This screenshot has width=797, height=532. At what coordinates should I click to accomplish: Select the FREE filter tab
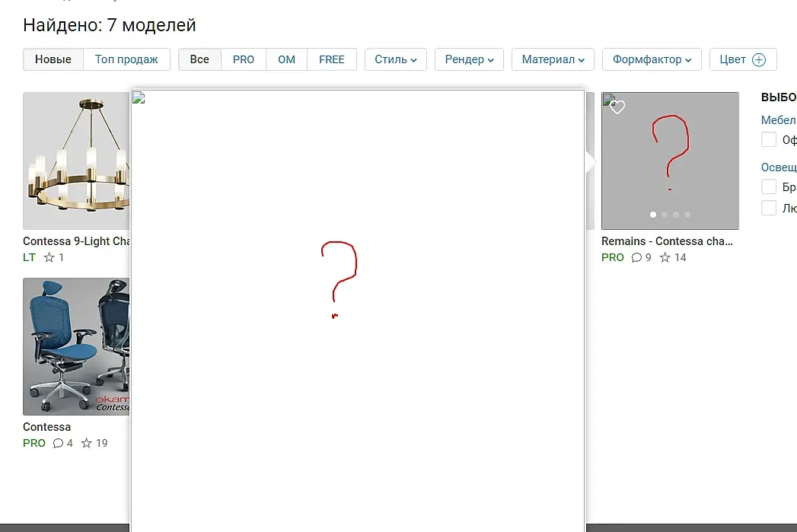(332, 59)
